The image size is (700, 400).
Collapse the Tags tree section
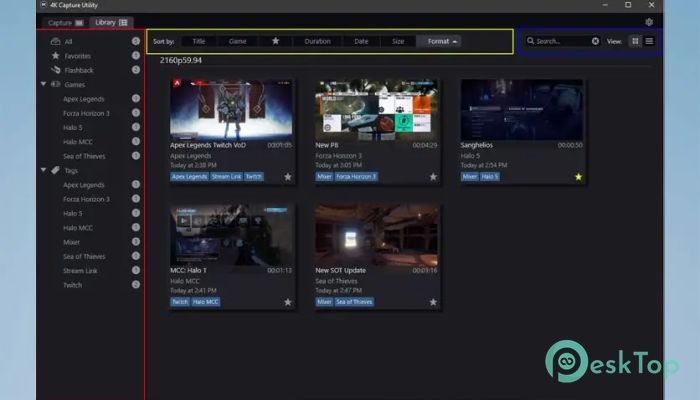tap(43, 170)
